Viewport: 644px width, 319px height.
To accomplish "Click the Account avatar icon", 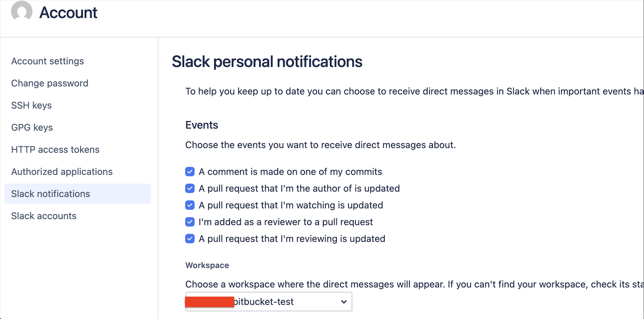I will click(22, 11).
